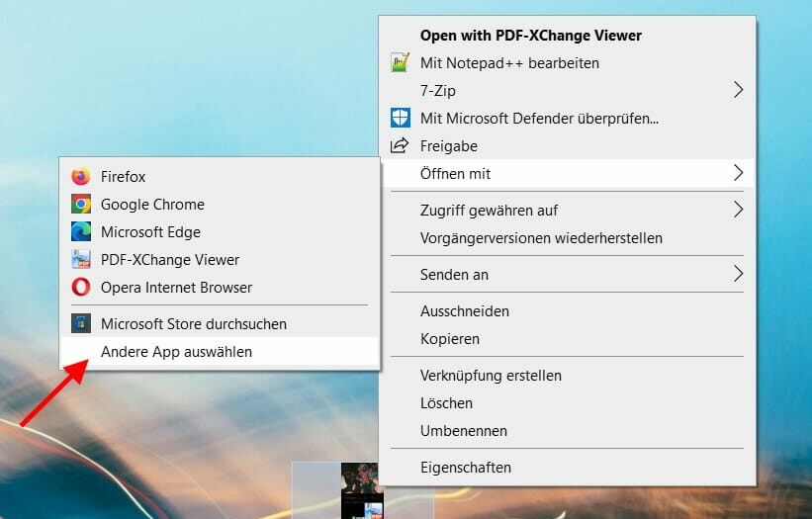Select Verknüpfung erstellen
812x519 pixels.
tap(568, 375)
